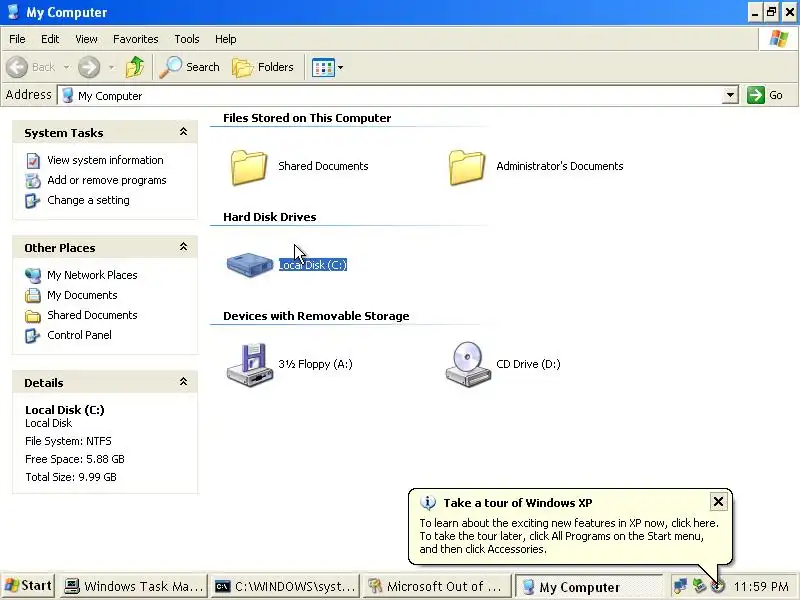Click the Go button

[x=765, y=95]
